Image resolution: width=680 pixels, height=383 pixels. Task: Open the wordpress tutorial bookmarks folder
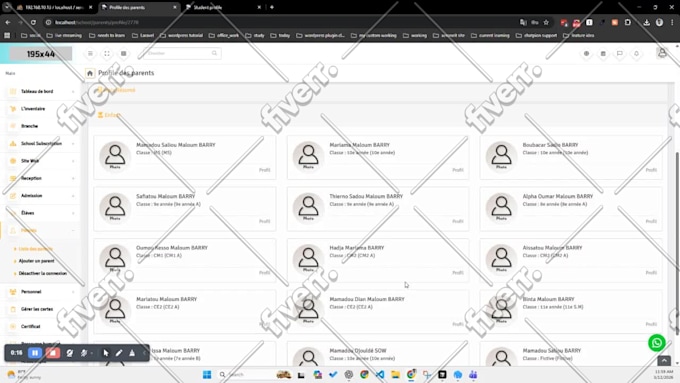[181, 36]
